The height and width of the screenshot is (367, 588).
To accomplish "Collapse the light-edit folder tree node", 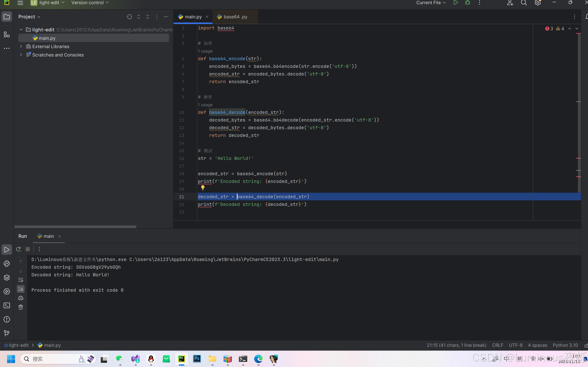I will 21,30.
